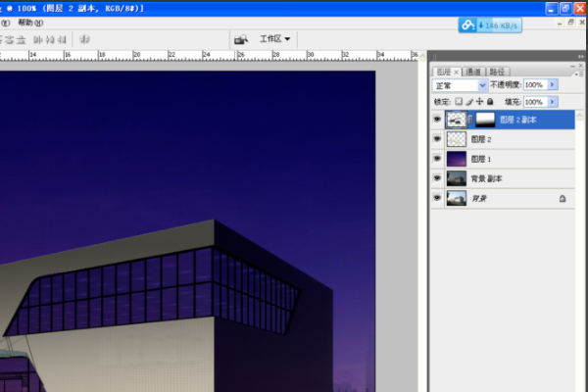This screenshot has width=588, height=392.
Task: Select the 图层 1 layer name
Action: [x=481, y=159]
